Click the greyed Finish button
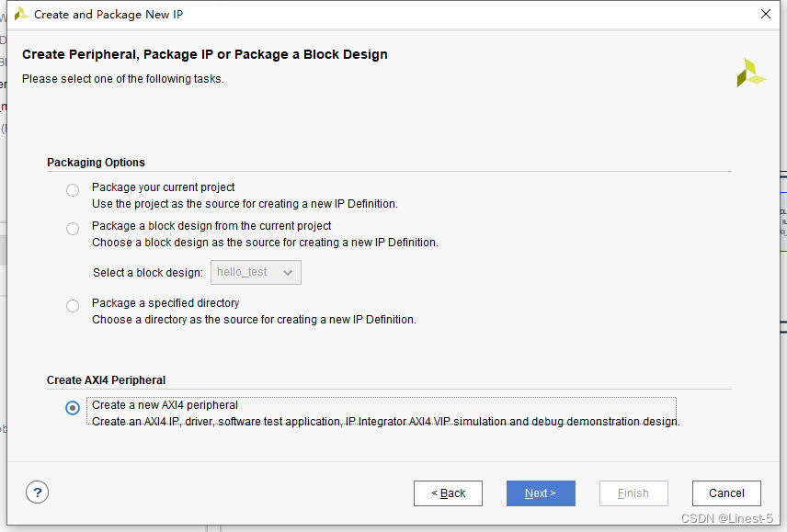The width and height of the screenshot is (787, 532). pyautogui.click(x=633, y=493)
